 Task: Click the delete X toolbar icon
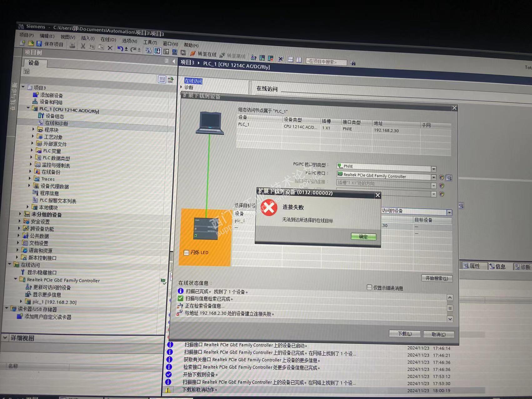(110, 48)
